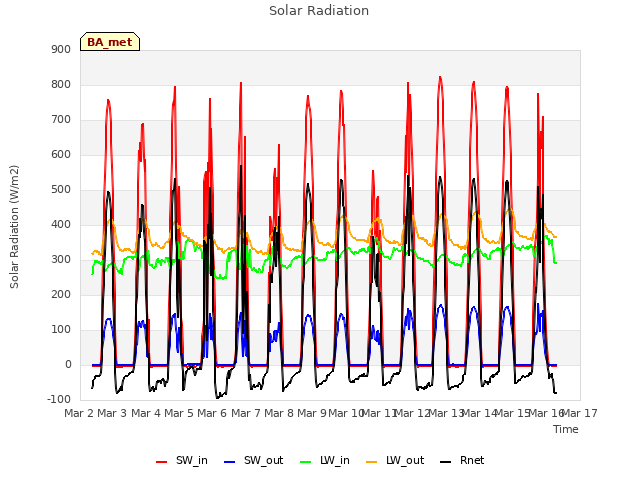Click the 300 y-axis tick label
The width and height of the screenshot is (640, 480).
click(61, 260)
